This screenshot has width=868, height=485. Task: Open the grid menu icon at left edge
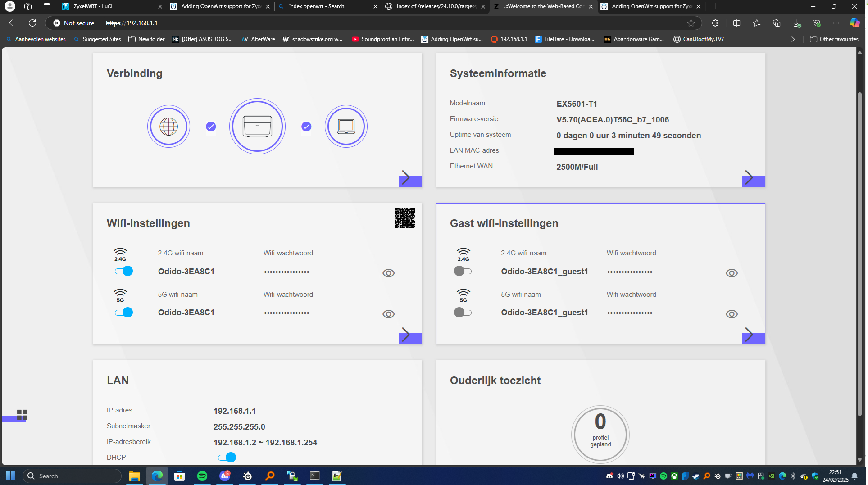22,415
